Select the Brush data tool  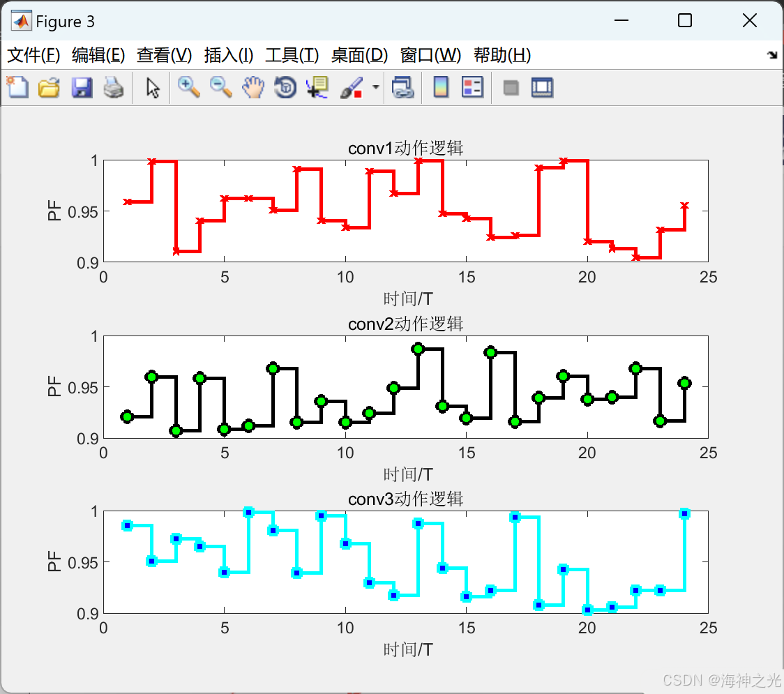[352, 87]
